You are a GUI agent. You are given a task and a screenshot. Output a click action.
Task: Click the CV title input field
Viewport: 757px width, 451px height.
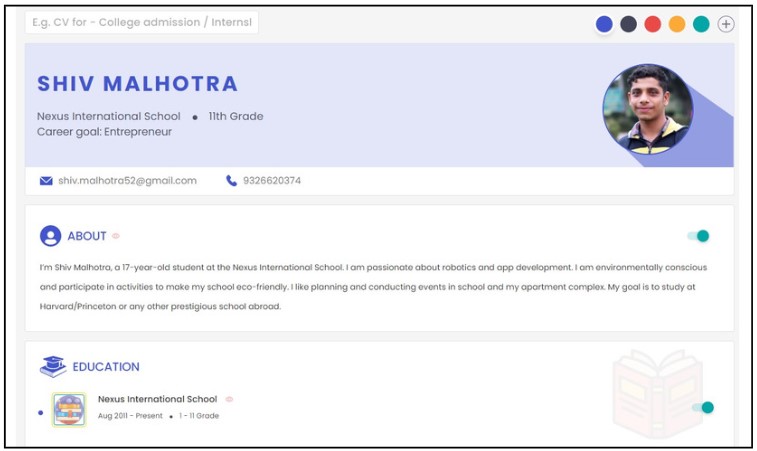[142, 22]
